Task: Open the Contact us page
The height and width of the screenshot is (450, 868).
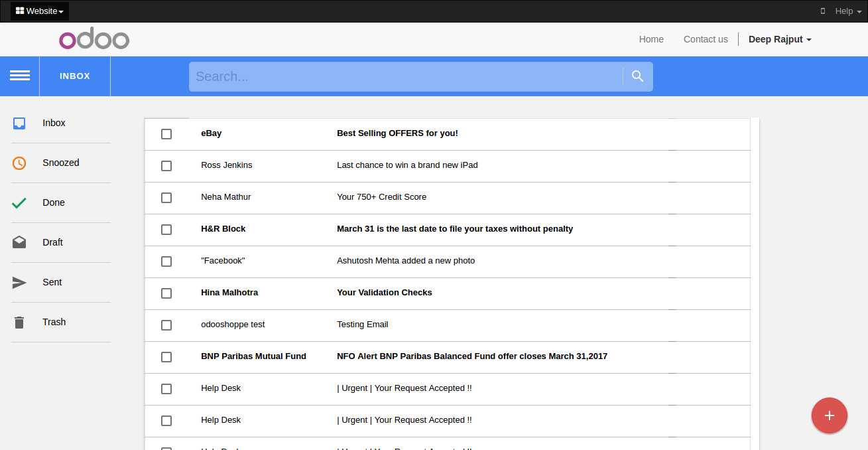Action: (706, 39)
